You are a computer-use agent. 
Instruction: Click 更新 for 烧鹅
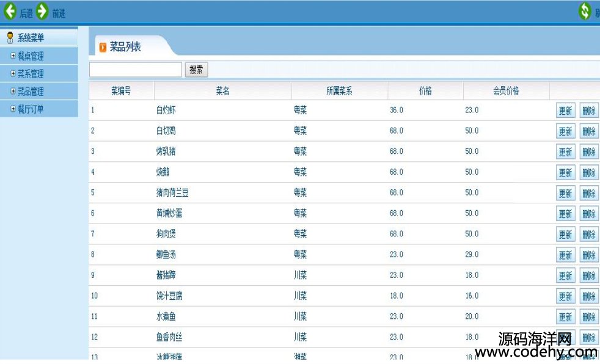(566, 172)
